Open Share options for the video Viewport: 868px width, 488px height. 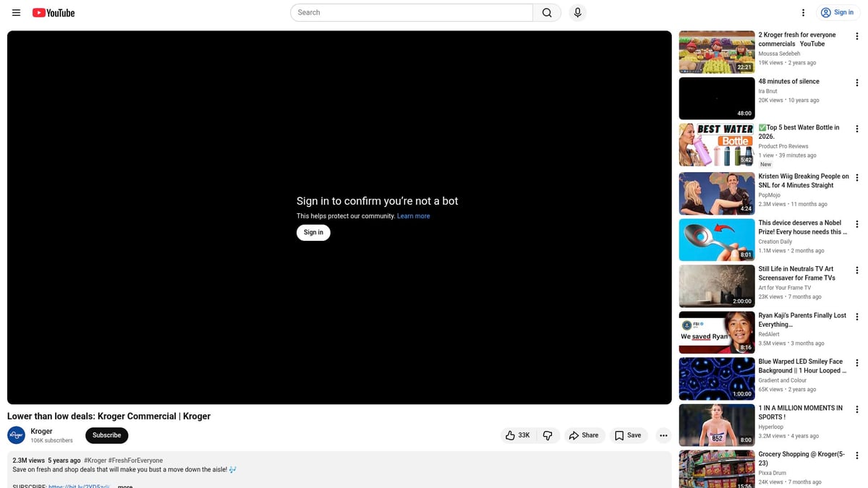(x=584, y=435)
